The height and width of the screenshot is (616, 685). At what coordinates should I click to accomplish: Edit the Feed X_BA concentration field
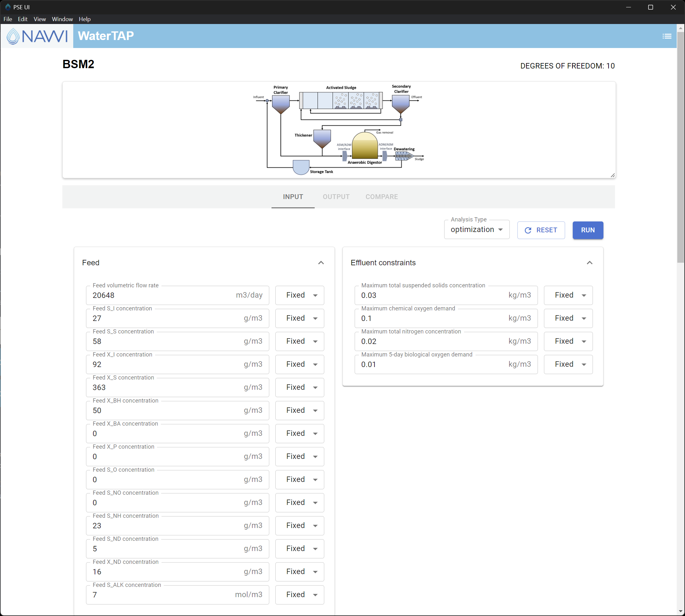[177, 433]
